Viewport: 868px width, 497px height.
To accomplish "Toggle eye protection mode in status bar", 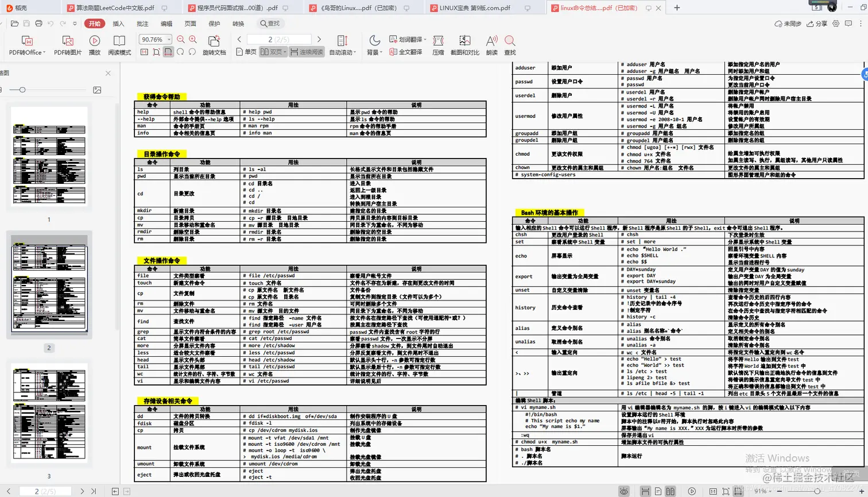I will coord(624,491).
